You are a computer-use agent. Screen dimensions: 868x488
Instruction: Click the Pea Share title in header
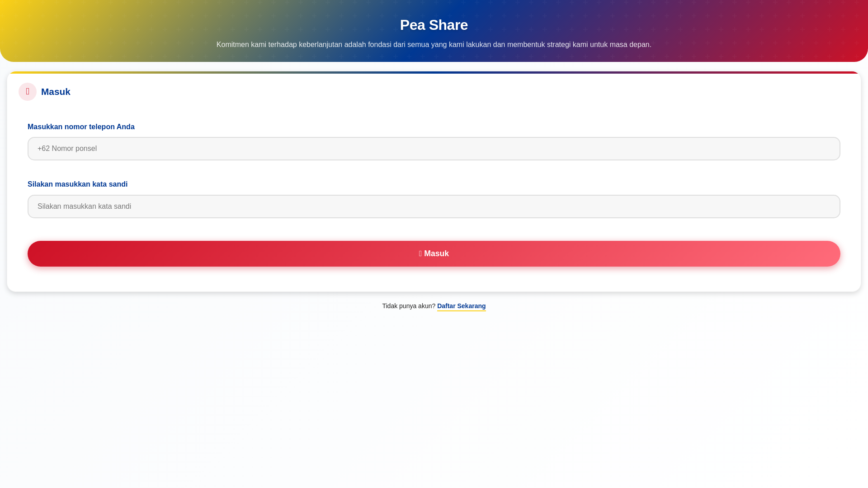tap(434, 25)
